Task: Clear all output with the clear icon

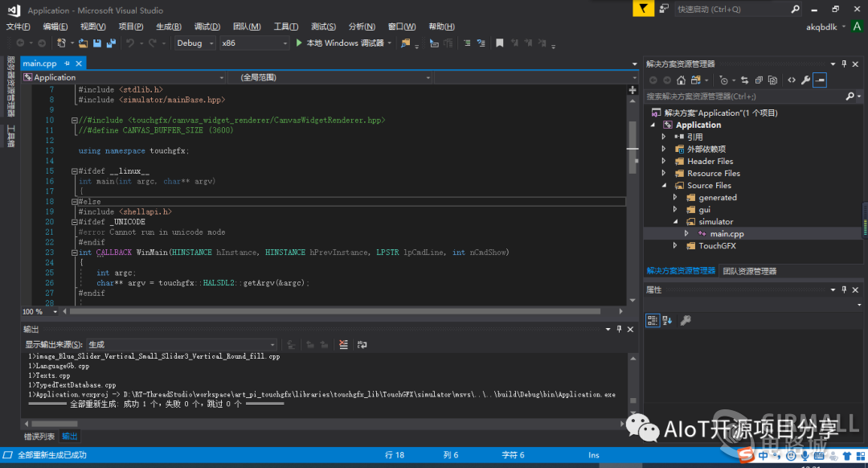Action: point(343,344)
